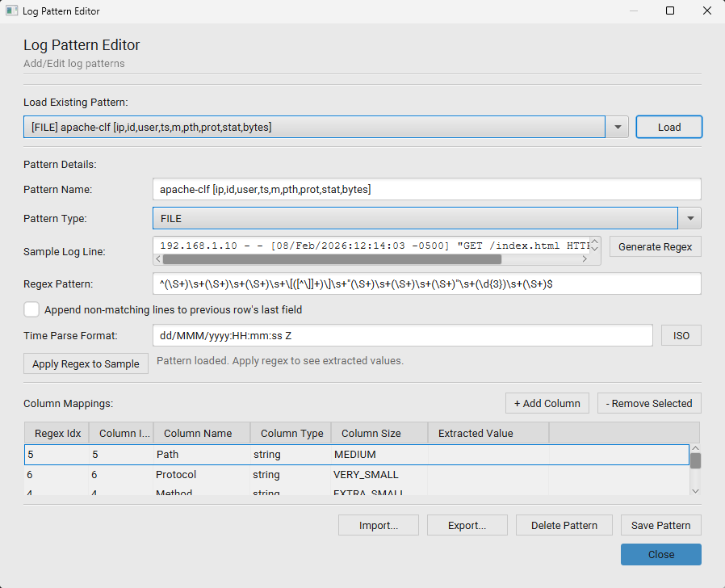Click the sample log scroll right arrow

[x=585, y=259]
